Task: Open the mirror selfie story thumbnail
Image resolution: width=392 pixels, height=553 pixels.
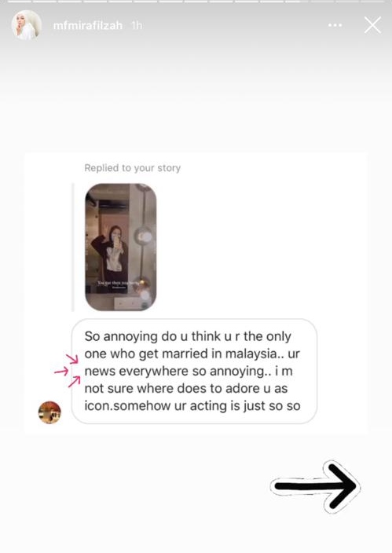Action: (121, 247)
